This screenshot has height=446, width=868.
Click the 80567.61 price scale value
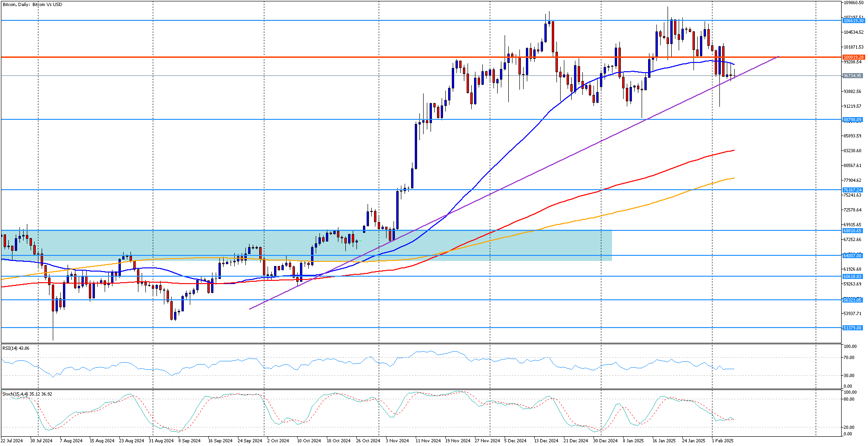(x=852, y=166)
